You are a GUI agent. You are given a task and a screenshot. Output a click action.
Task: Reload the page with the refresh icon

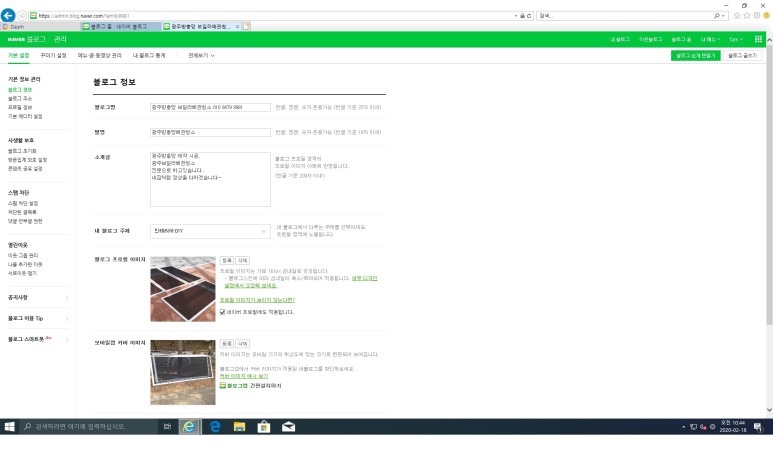[x=529, y=16]
